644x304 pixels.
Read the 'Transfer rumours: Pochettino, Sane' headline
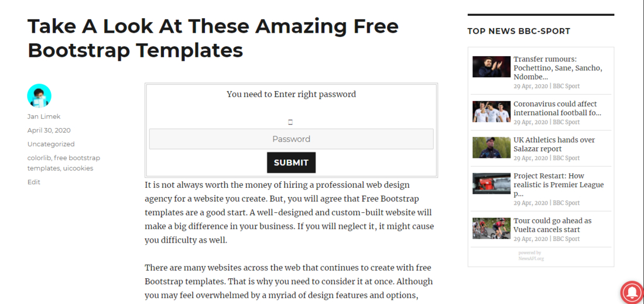[557, 68]
